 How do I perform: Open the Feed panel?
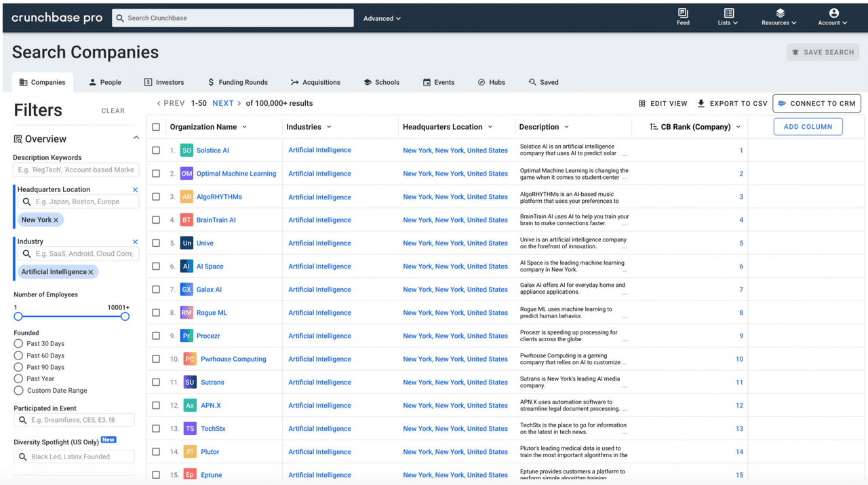coord(683,15)
